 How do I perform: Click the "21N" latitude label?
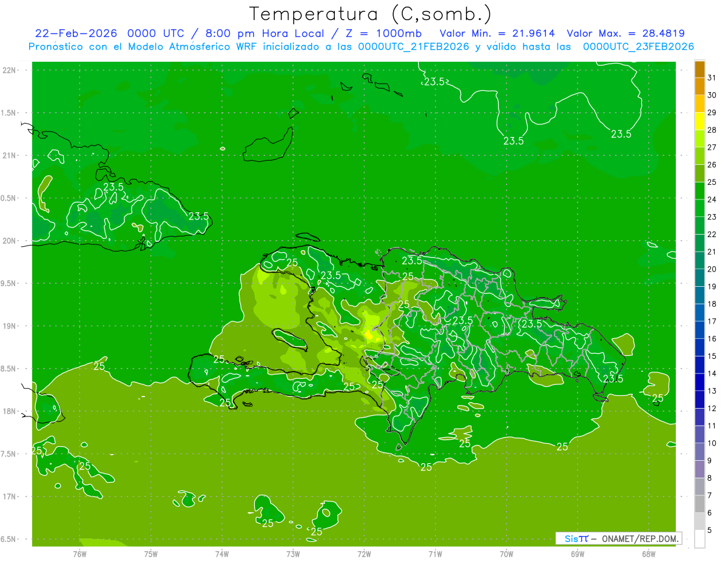point(10,156)
